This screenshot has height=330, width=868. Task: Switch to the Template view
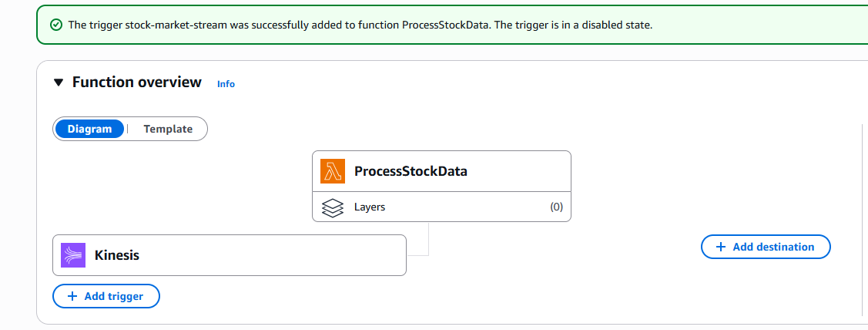[168, 130]
